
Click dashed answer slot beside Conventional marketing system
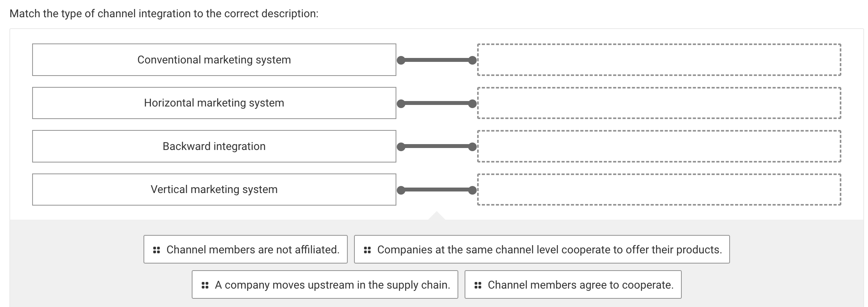(659, 60)
